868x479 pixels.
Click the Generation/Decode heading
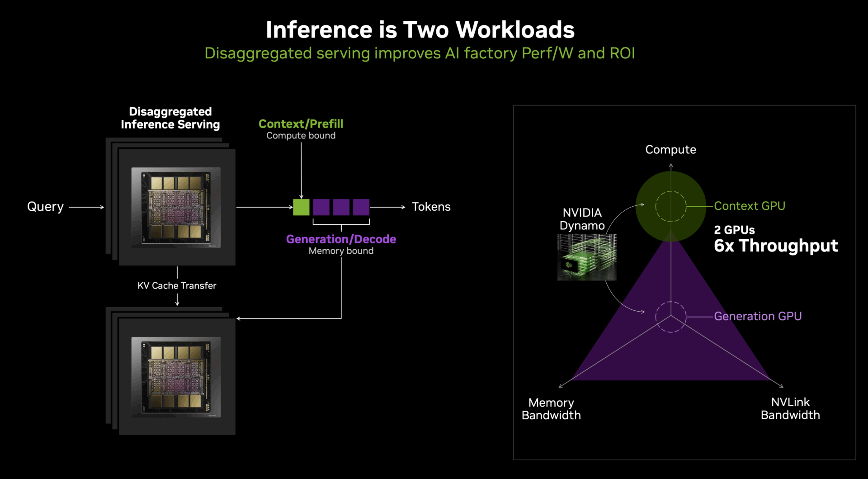coord(341,239)
